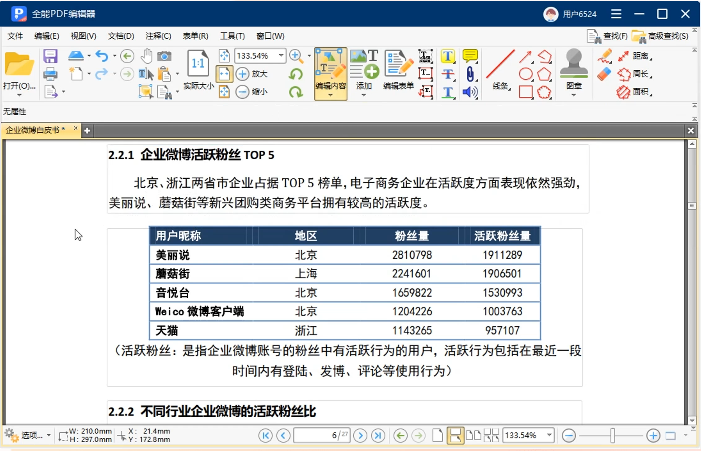
Task: Select the Hand pan tool
Action: point(146,56)
